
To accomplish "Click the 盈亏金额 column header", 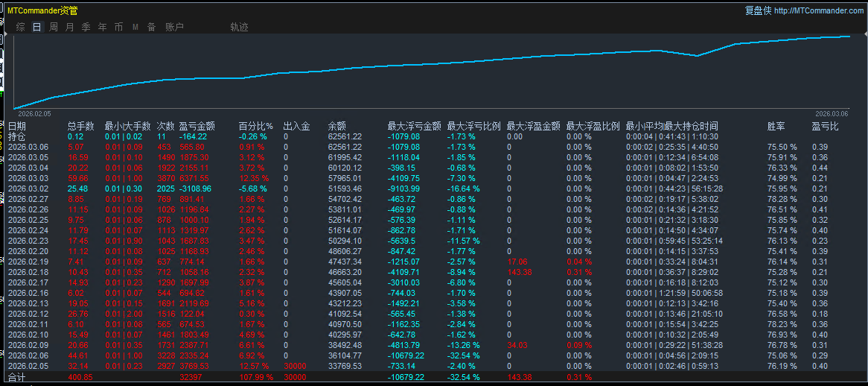I will [x=197, y=126].
